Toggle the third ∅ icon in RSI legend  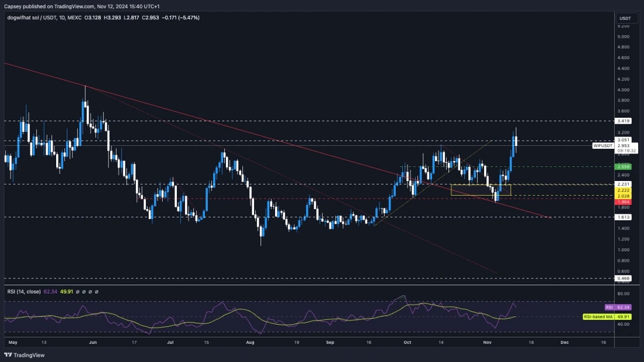click(x=90, y=292)
